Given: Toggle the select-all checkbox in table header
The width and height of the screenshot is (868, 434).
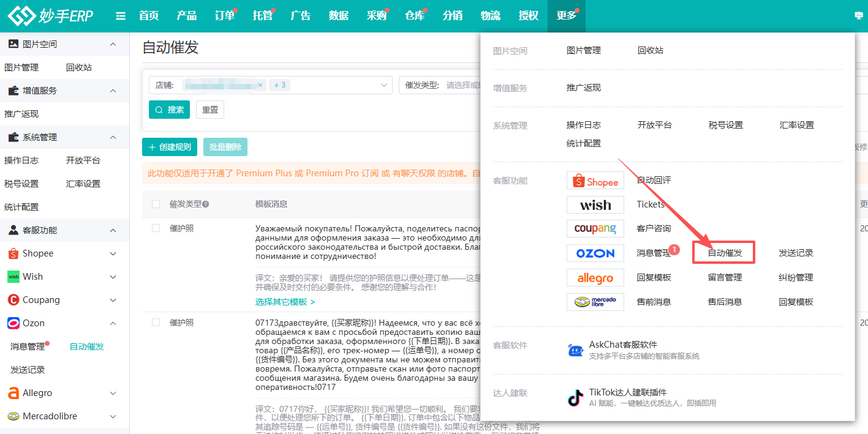Looking at the screenshot, I should click(x=156, y=204).
